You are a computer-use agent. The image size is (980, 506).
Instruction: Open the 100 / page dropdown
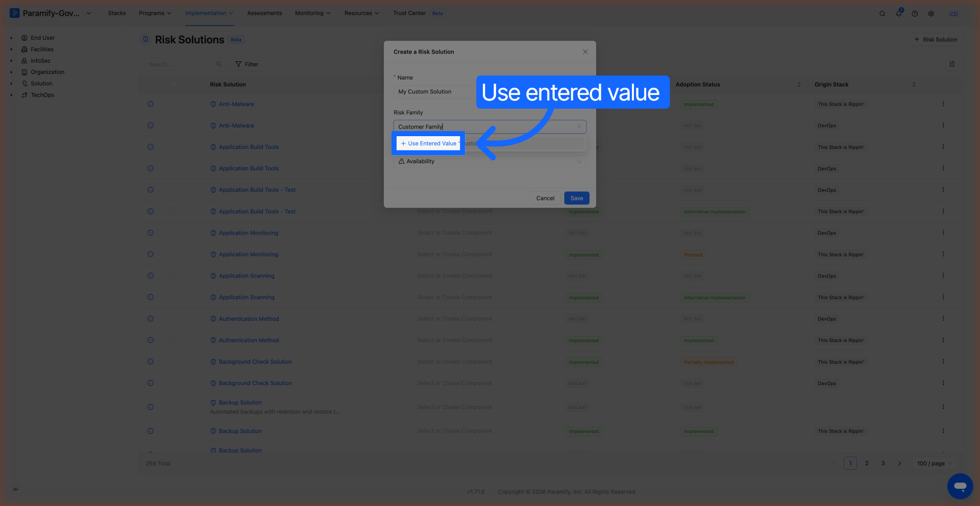coord(934,463)
